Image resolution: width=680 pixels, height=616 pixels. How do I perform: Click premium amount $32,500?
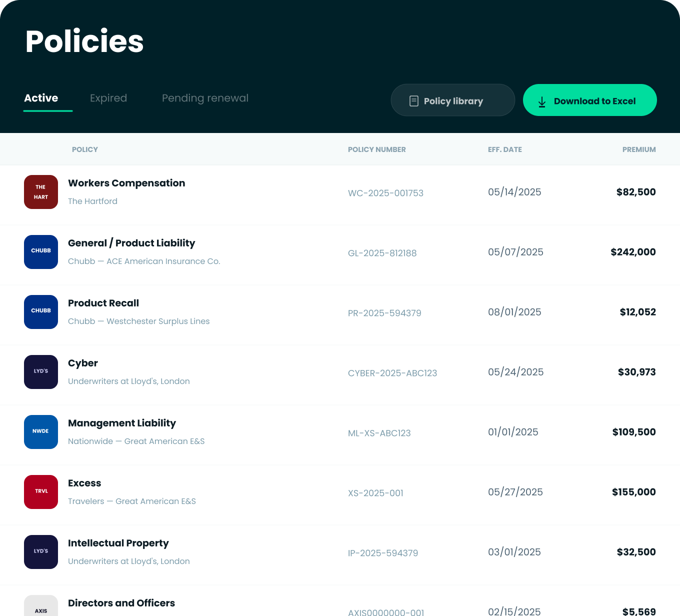coord(636,552)
